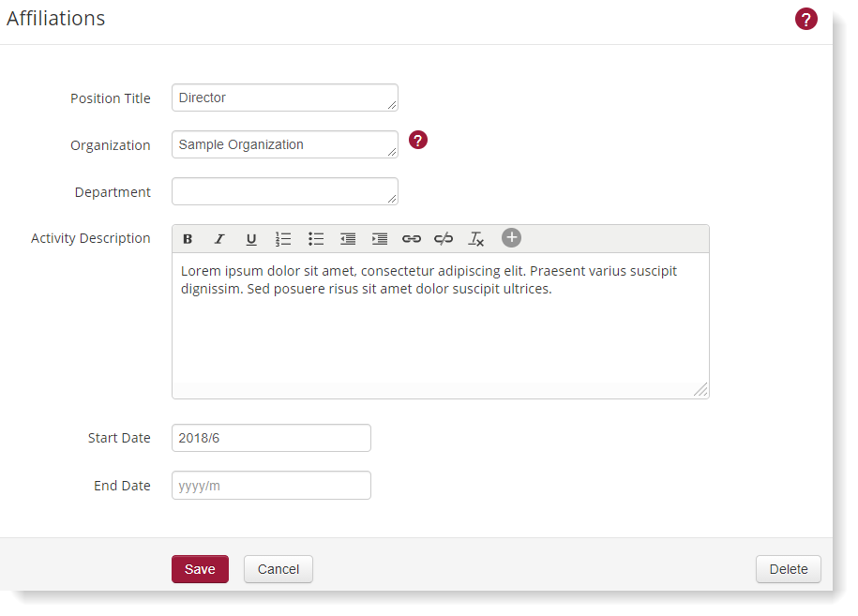Apply italic formatting in editor toolbar
Screen dimensions: 858x616
pos(219,239)
